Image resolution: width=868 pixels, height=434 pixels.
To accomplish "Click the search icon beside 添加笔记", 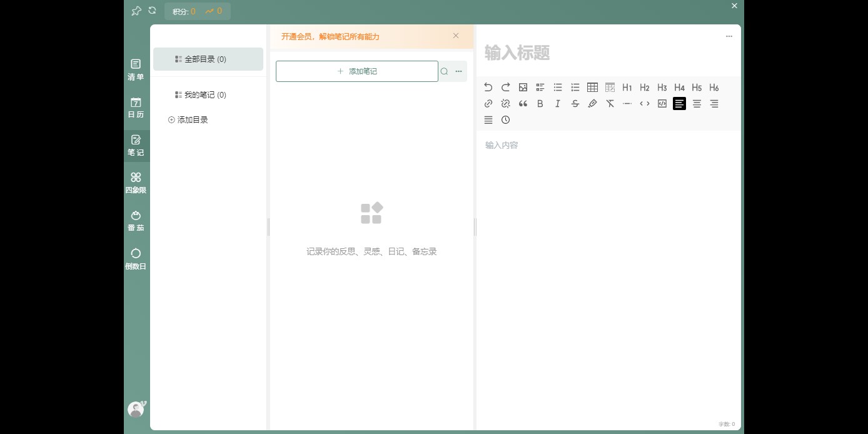I will 444,71.
